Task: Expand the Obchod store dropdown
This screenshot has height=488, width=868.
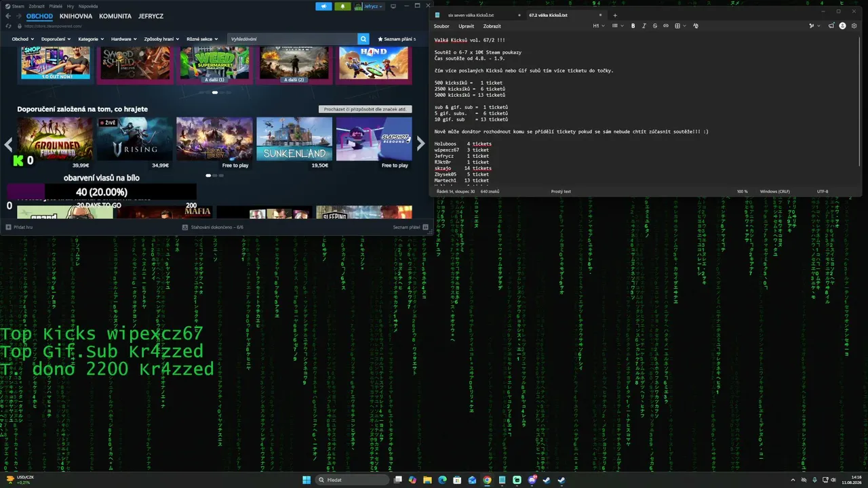Action: pyautogui.click(x=22, y=39)
